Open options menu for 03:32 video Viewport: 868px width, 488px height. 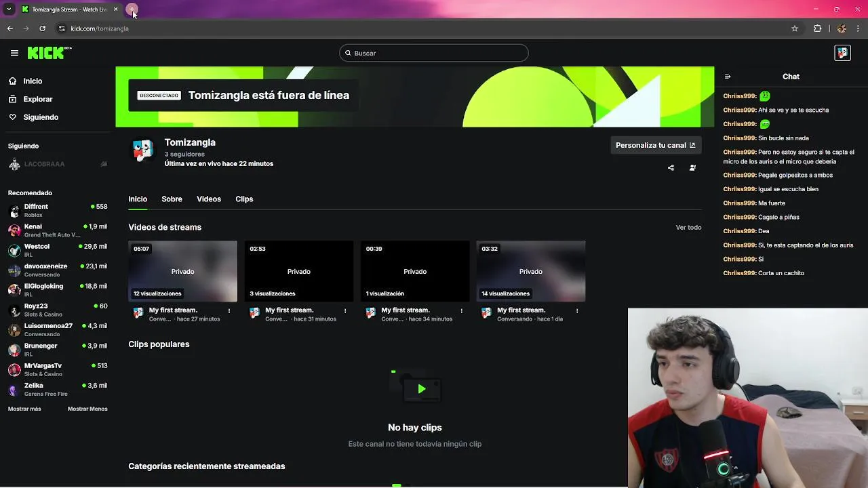coord(577,310)
